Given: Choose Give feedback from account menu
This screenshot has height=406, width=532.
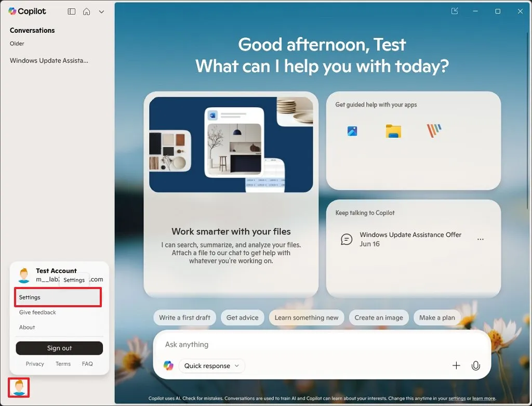Looking at the screenshot, I should point(37,312).
